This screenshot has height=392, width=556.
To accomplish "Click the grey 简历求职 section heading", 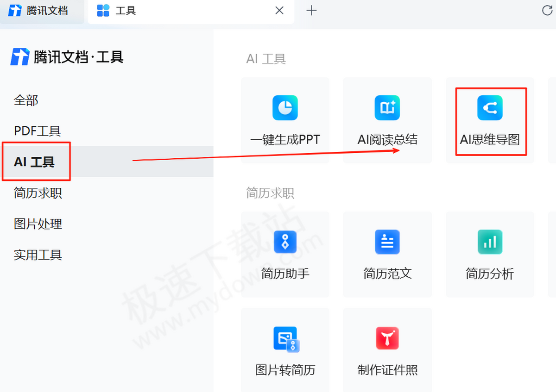I will click(x=270, y=193).
